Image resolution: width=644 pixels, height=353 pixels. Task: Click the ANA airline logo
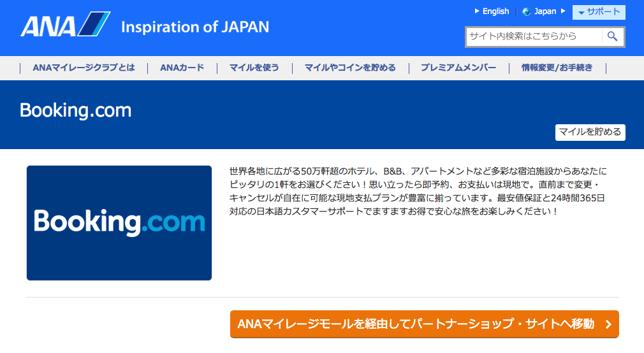(65, 25)
